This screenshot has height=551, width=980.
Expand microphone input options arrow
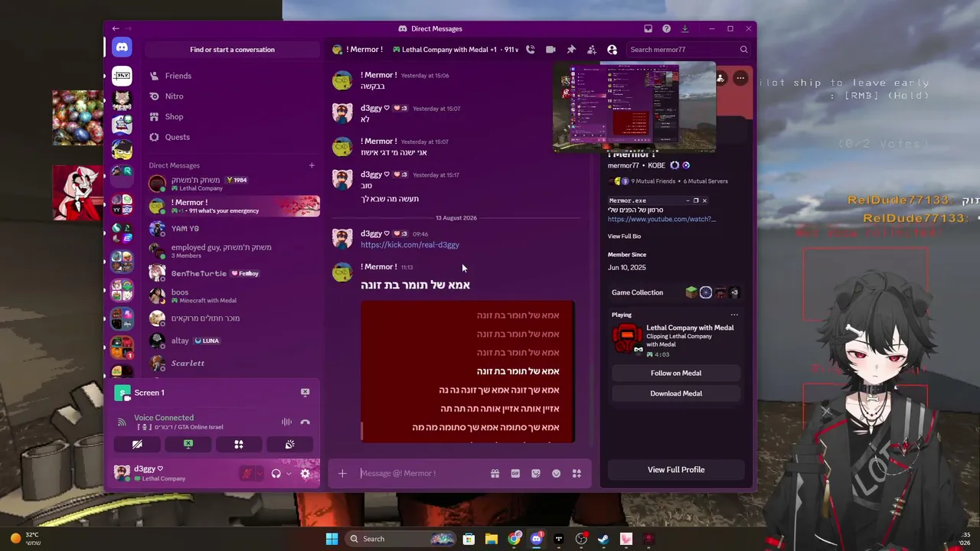(x=259, y=474)
